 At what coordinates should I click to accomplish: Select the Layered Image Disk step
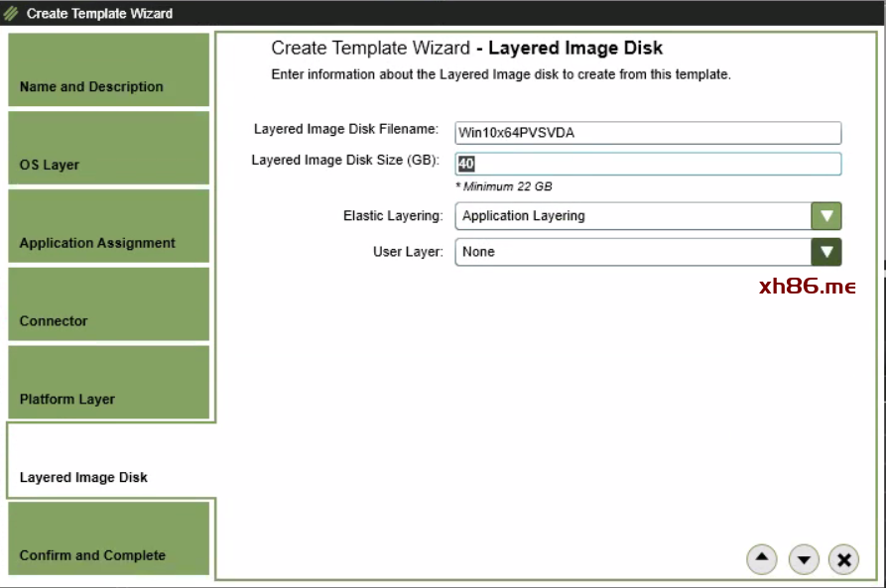[x=108, y=461]
